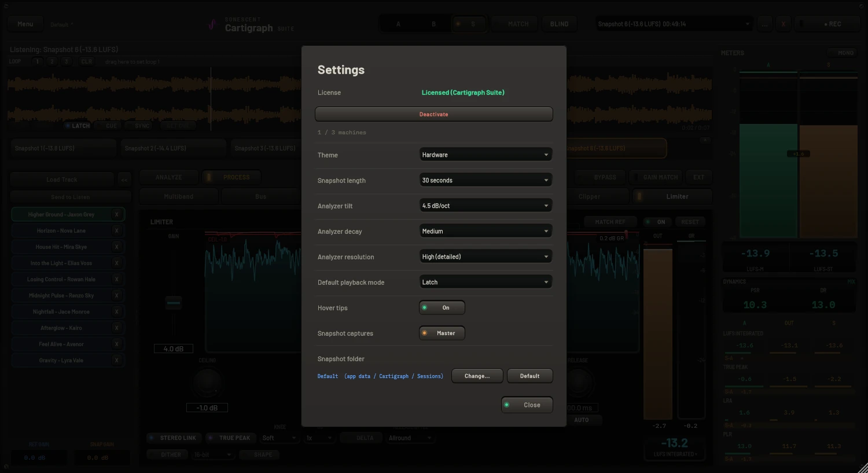Delete snapshot with the top bar X icon
Image resolution: width=868 pixels, height=473 pixels.
(784, 24)
